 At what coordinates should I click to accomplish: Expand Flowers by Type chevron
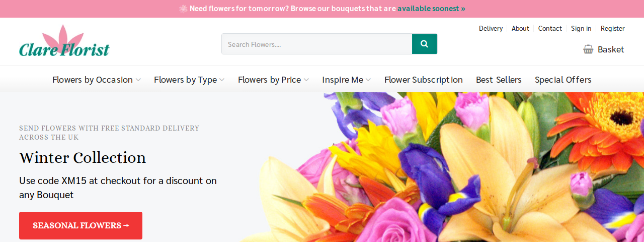tap(222, 80)
